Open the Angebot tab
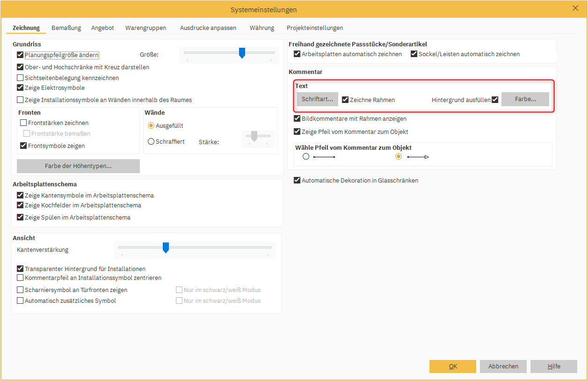This screenshot has height=381, width=588. [x=102, y=28]
